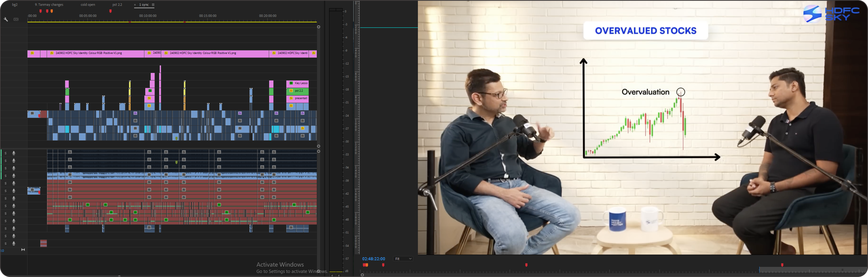This screenshot has height=277, width=868.
Task: Open the Fit zoom level dropdown
Action: point(403,259)
